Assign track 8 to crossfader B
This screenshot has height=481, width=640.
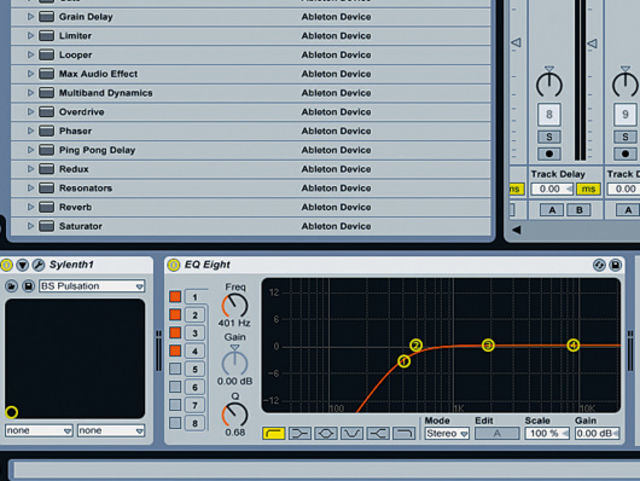click(x=579, y=210)
